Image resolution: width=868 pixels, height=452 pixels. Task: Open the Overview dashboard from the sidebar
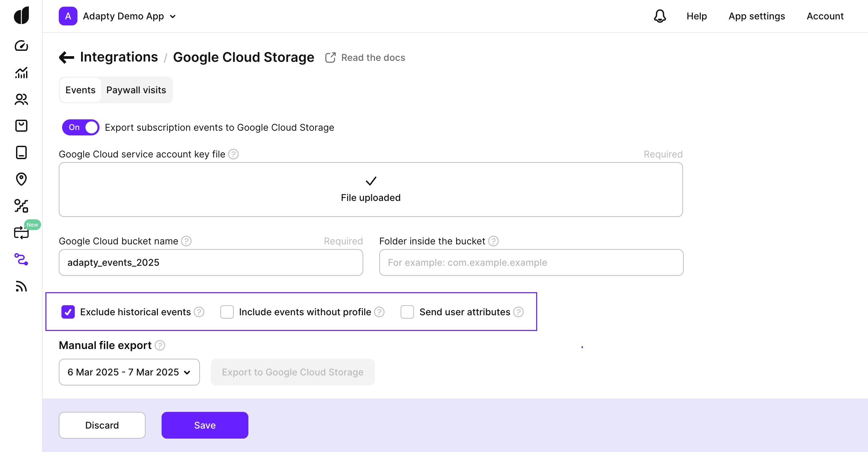pos(21,46)
